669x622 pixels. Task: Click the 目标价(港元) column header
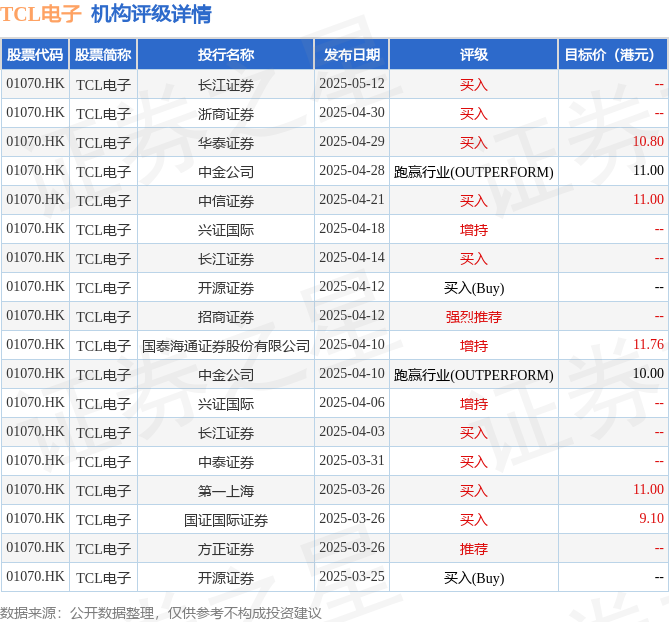tap(613, 55)
